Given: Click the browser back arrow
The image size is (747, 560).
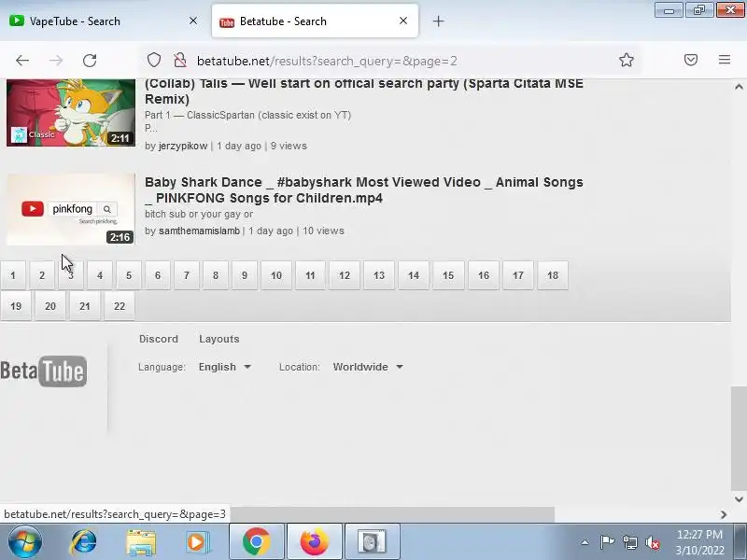Looking at the screenshot, I should 21,61.
